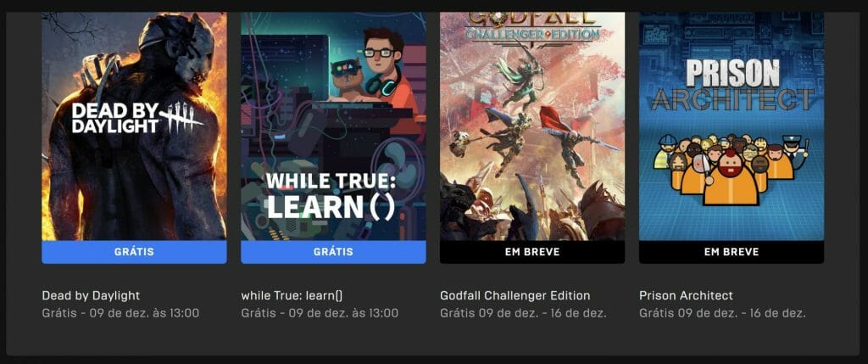Open the Dead by Daylight title link
The height and width of the screenshot is (364, 868).
tap(91, 295)
